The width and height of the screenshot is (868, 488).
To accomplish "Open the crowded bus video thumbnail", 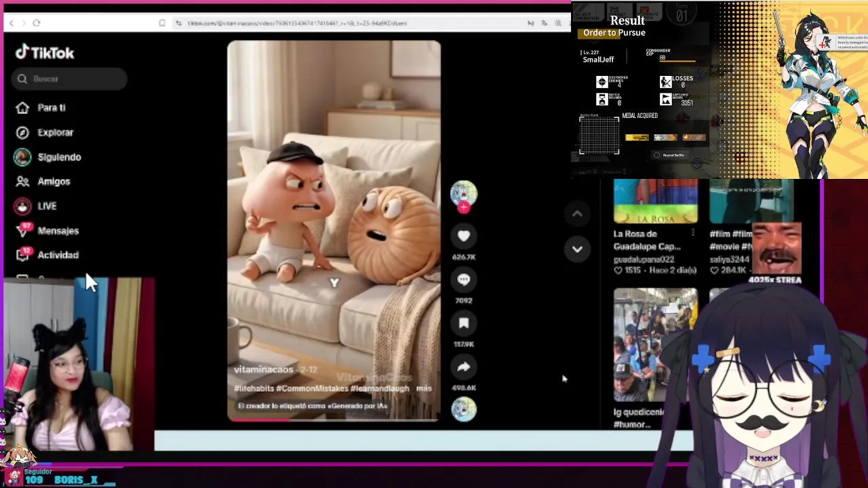I will pyautogui.click(x=655, y=345).
